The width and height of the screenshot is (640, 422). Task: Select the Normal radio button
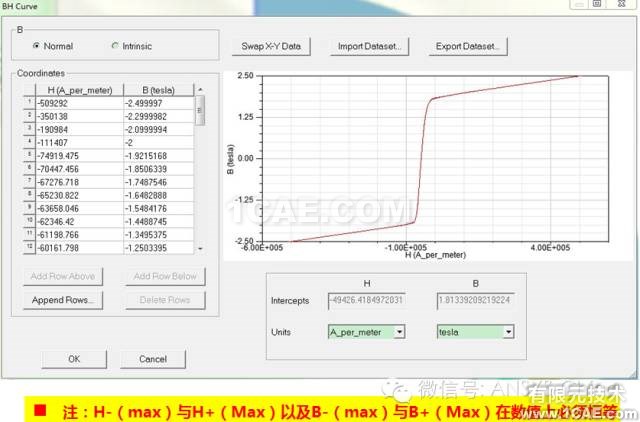pyautogui.click(x=36, y=46)
